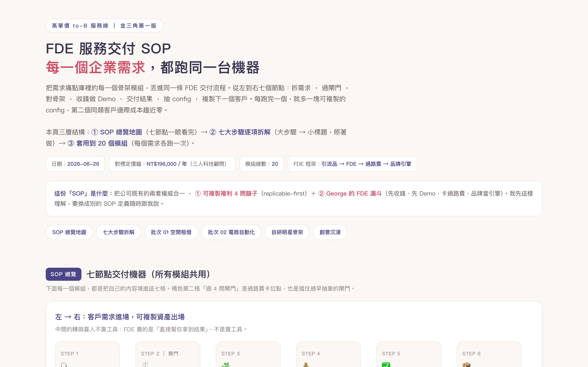Click the 對標定價錨 NT$196,000 chip
This screenshot has width=588, height=367.
coord(172,164)
